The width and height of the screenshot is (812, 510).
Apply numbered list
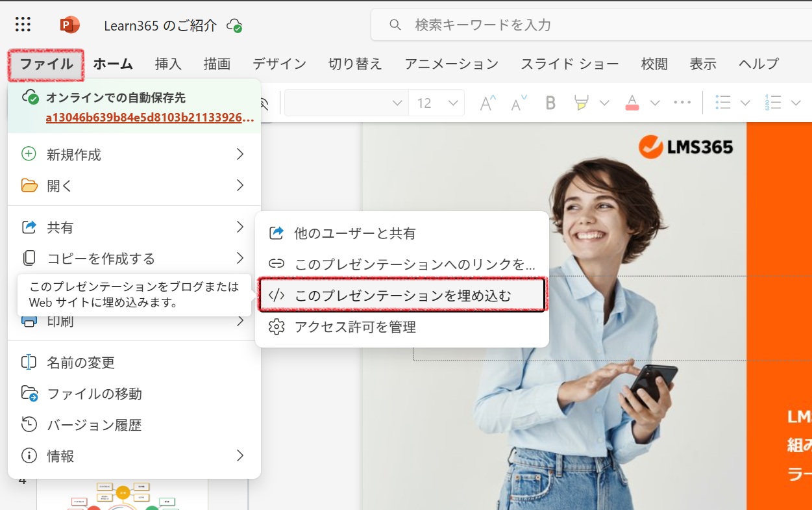773,103
